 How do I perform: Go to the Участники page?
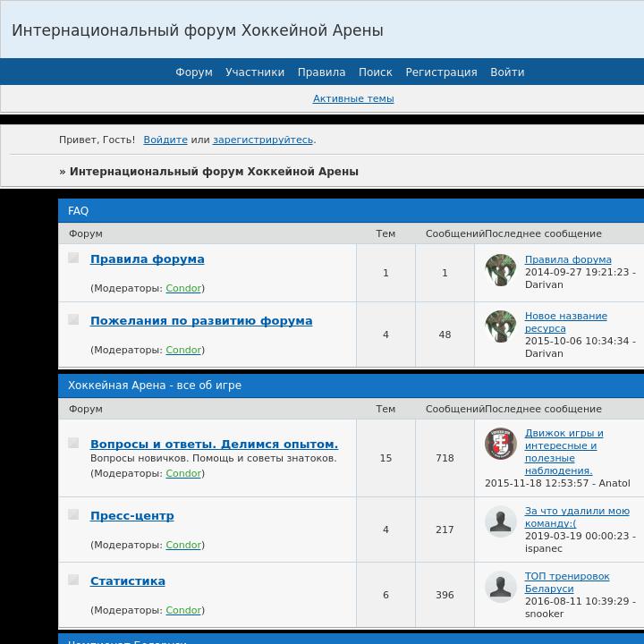255,72
